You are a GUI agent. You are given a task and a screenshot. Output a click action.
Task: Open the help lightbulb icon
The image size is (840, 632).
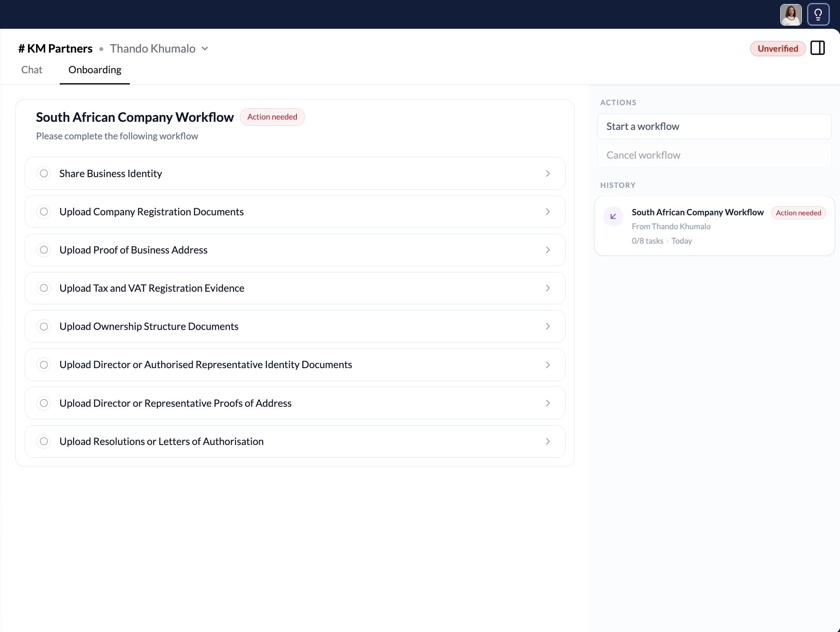point(818,14)
